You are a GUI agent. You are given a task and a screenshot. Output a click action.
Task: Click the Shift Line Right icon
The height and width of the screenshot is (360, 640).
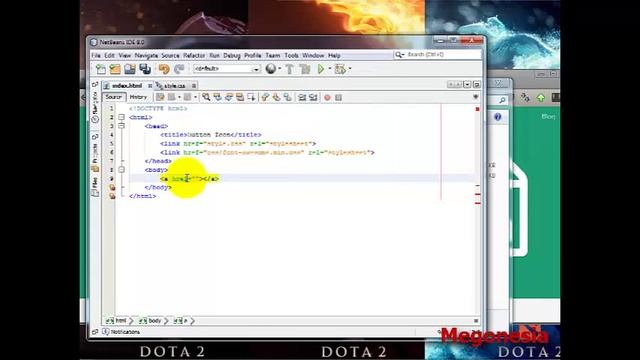tap(313, 97)
